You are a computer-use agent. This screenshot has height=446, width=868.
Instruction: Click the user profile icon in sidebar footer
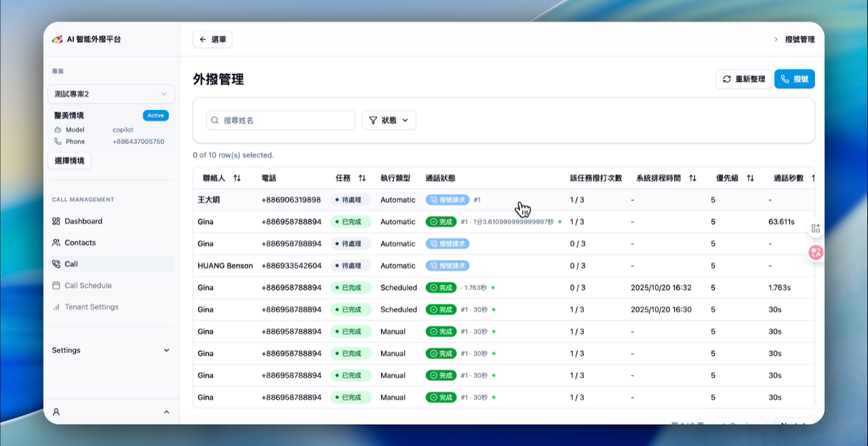pyautogui.click(x=56, y=412)
